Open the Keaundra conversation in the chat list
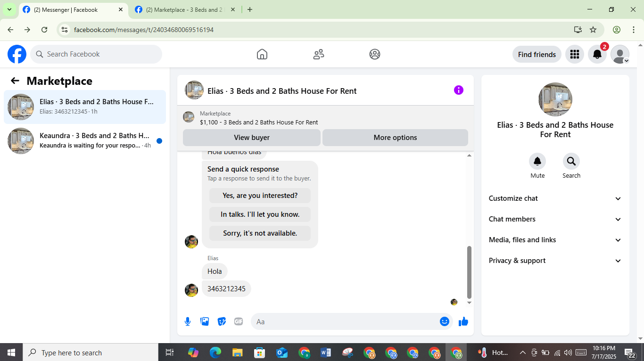Screen dimensions: 644x361 [85, 141]
